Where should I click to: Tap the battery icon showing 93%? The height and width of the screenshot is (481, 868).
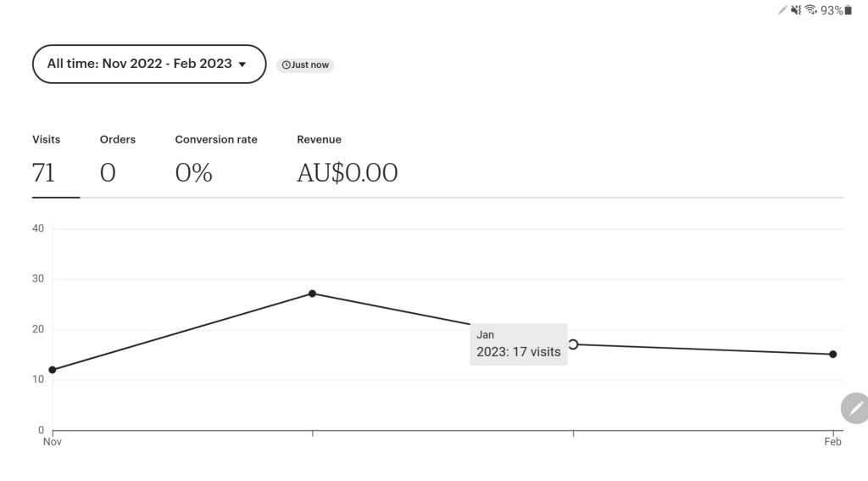849,10
